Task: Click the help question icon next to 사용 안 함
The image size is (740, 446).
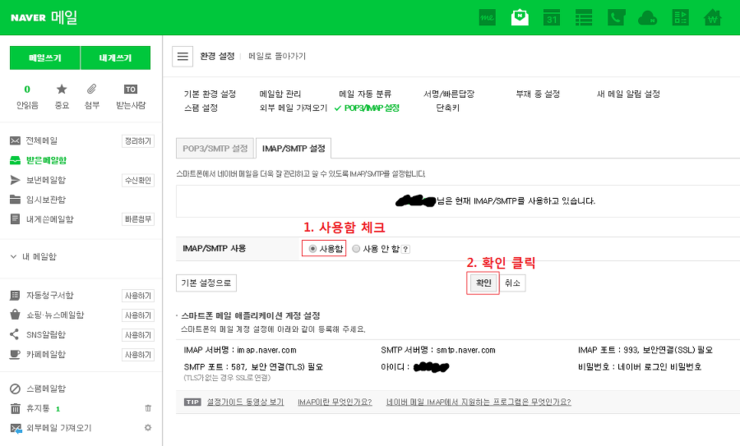Action: tap(405, 249)
